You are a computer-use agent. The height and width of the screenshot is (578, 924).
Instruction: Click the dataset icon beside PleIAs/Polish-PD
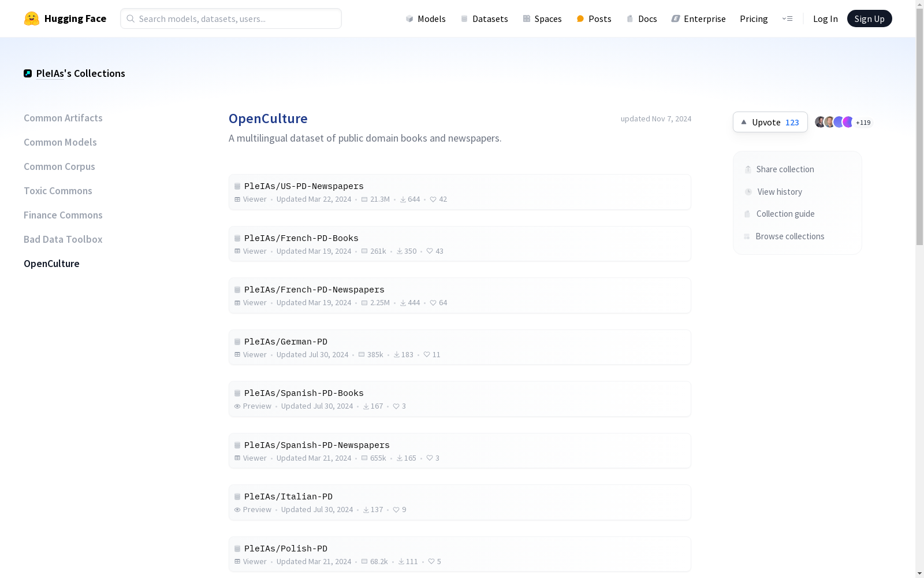pyautogui.click(x=237, y=549)
